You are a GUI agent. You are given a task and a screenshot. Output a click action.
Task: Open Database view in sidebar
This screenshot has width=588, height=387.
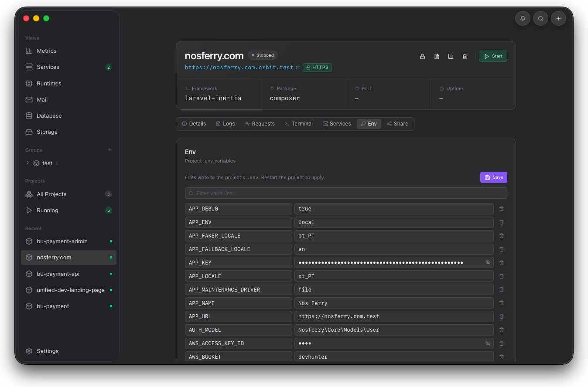[x=68, y=115]
